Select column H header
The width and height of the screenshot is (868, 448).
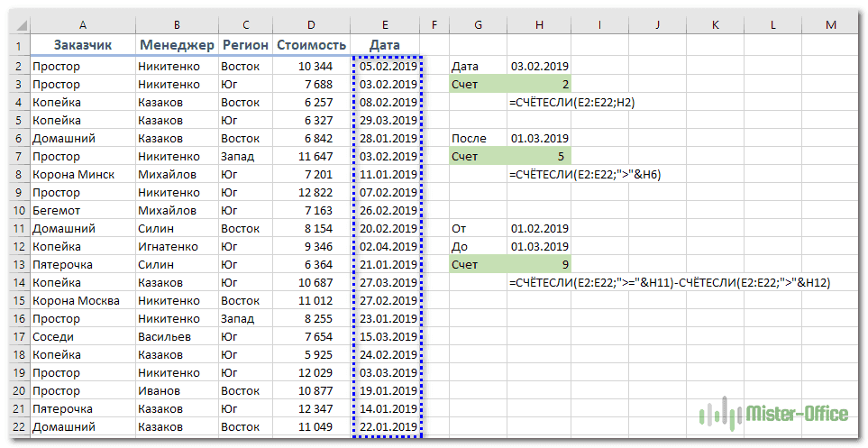tap(538, 23)
